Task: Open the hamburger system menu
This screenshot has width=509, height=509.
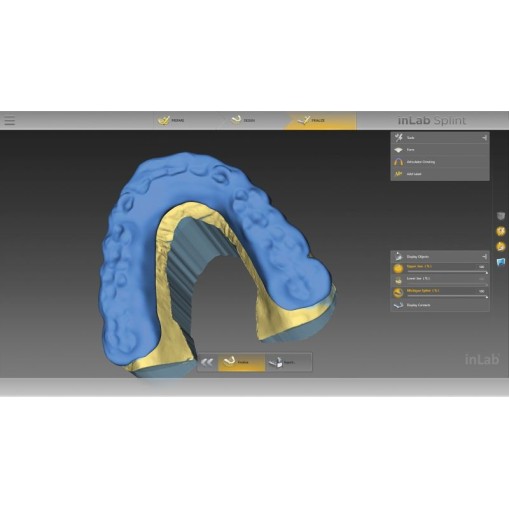Action: 9,120
